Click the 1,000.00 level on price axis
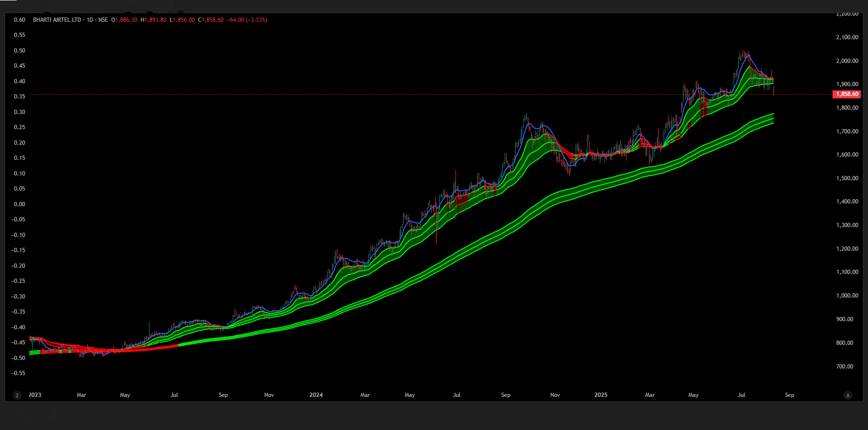The image size is (868, 430). point(847,296)
